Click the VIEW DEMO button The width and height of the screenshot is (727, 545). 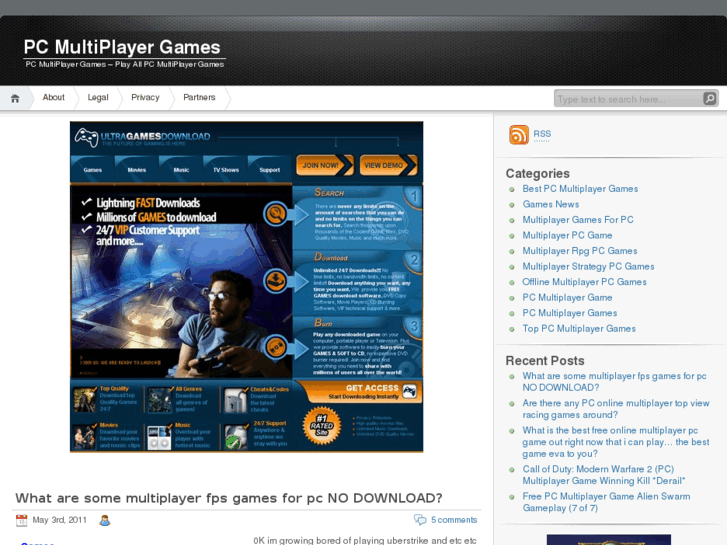[x=388, y=165]
